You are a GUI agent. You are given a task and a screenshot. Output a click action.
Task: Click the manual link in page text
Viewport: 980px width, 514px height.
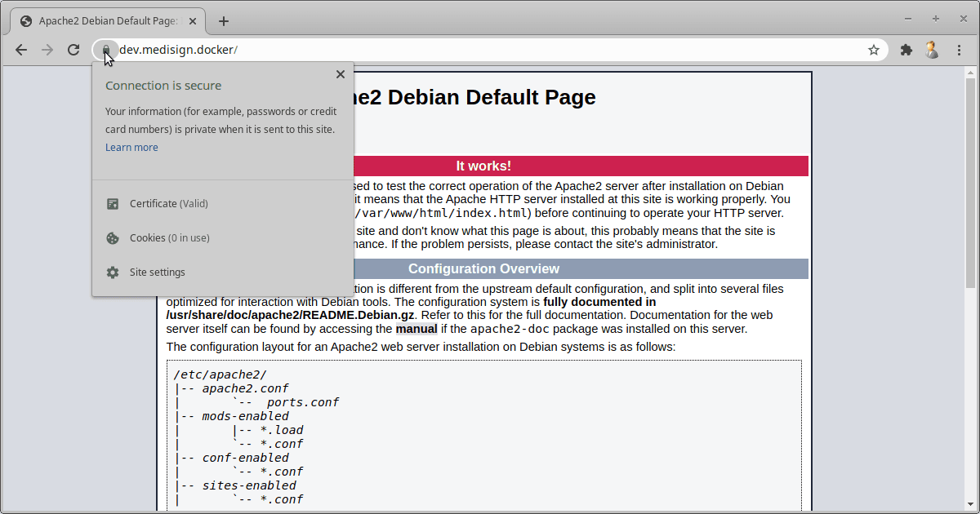pos(416,330)
